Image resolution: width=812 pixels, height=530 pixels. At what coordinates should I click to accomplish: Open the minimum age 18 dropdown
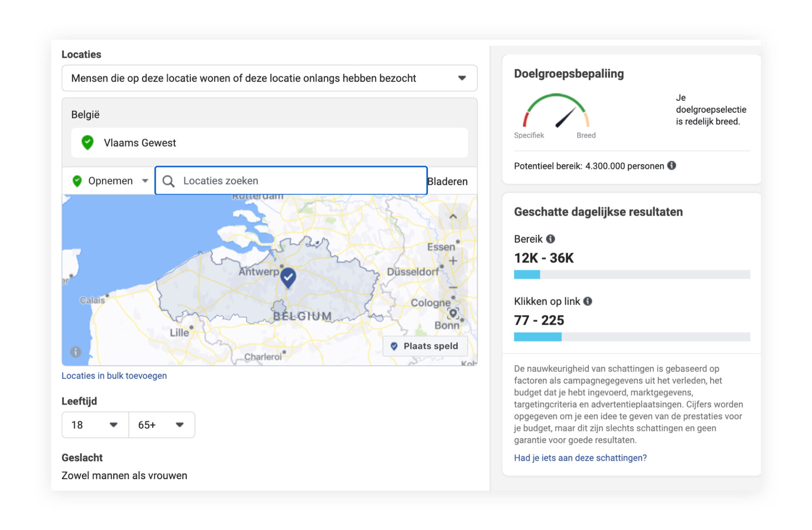pos(95,425)
